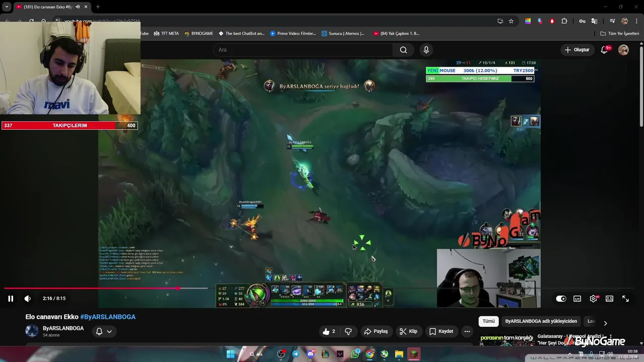Open the BYNOGAME bookmark
Image resolution: width=644 pixels, height=362 pixels.
pyautogui.click(x=199, y=34)
